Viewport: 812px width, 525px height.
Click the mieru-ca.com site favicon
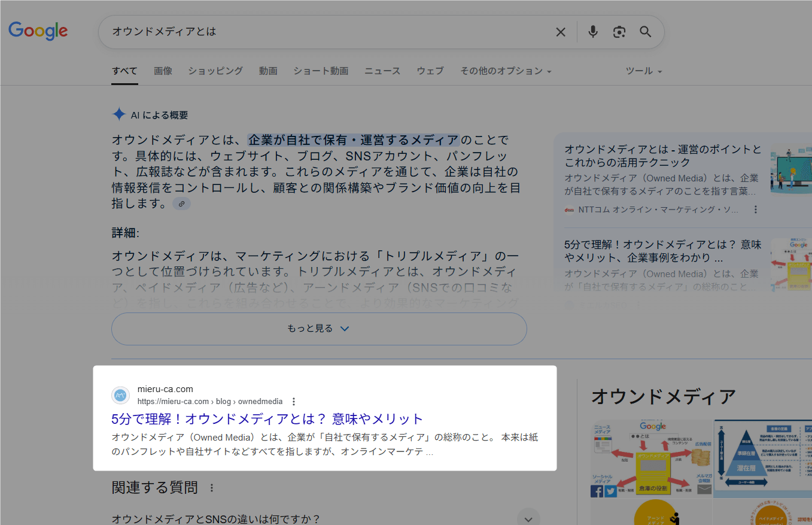pyautogui.click(x=121, y=395)
